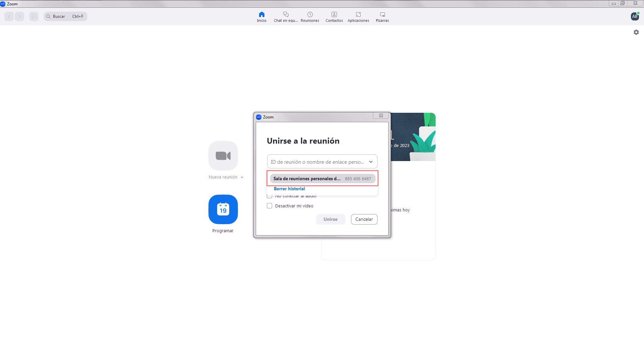
Task: Open the AB profile avatar menu
Action: (x=635, y=16)
